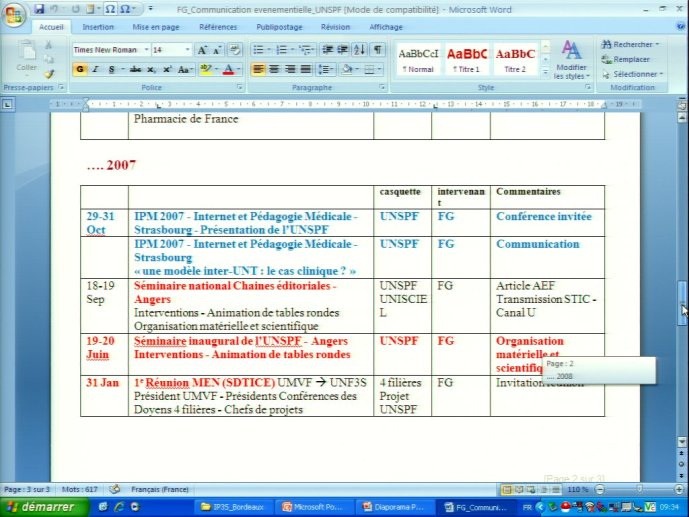The image size is (689, 517).
Task: Click the Rechercher button
Action: tap(631, 44)
